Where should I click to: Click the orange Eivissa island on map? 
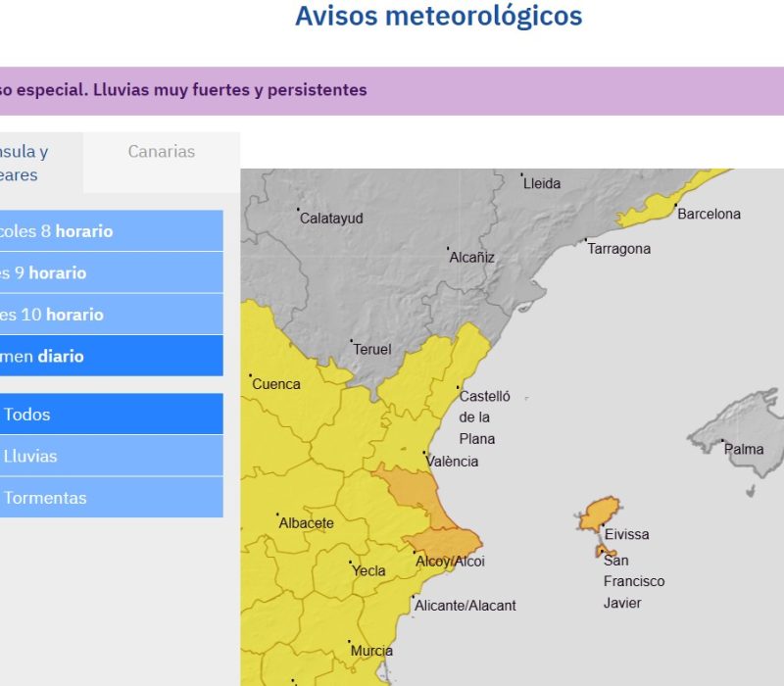(x=600, y=514)
